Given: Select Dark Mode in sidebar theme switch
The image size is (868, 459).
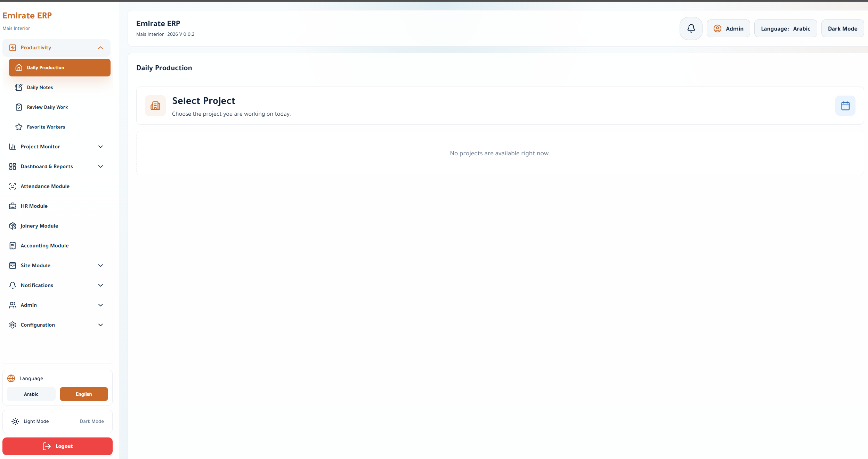Looking at the screenshot, I should point(92,421).
